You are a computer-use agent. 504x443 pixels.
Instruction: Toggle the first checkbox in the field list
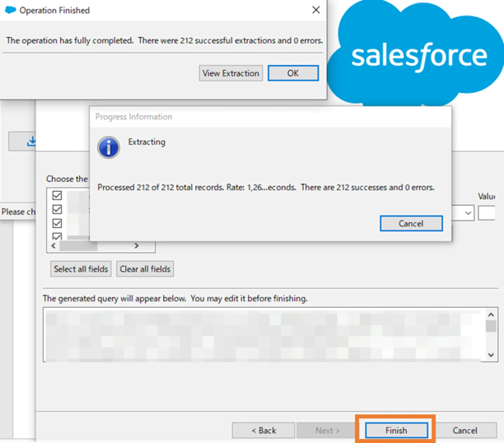[x=57, y=196]
